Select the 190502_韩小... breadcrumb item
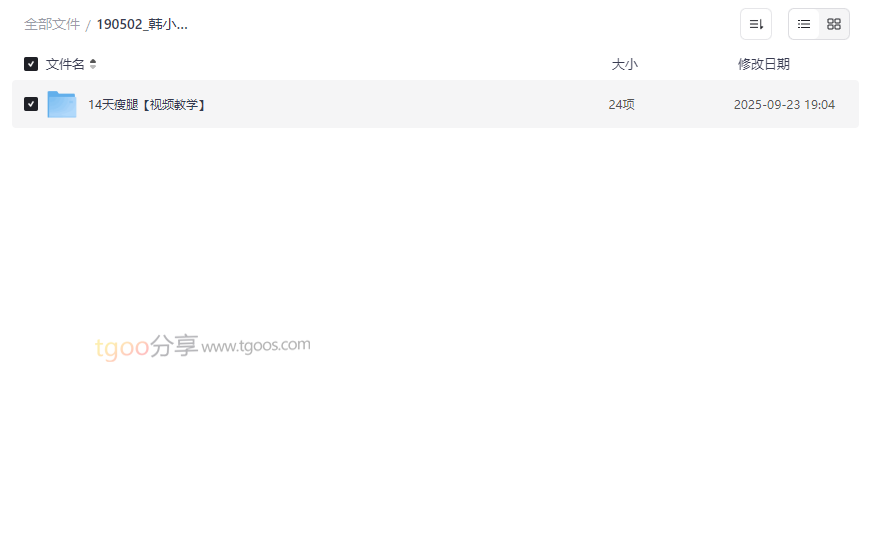 pyautogui.click(x=142, y=25)
